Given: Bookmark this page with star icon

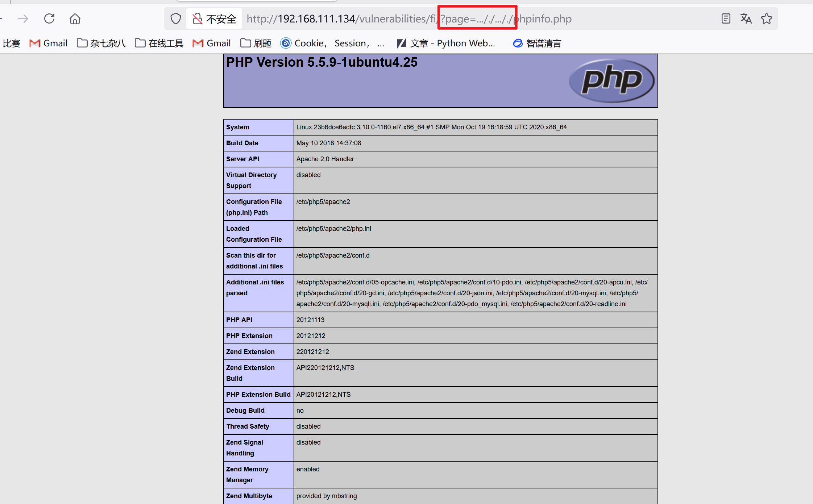Looking at the screenshot, I should tap(766, 18).
